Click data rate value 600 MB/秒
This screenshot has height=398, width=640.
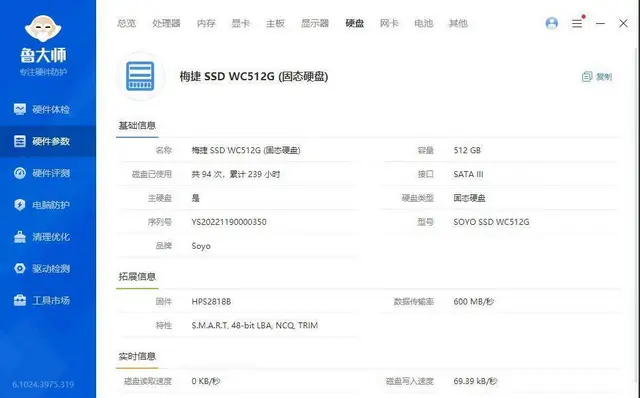coord(474,302)
